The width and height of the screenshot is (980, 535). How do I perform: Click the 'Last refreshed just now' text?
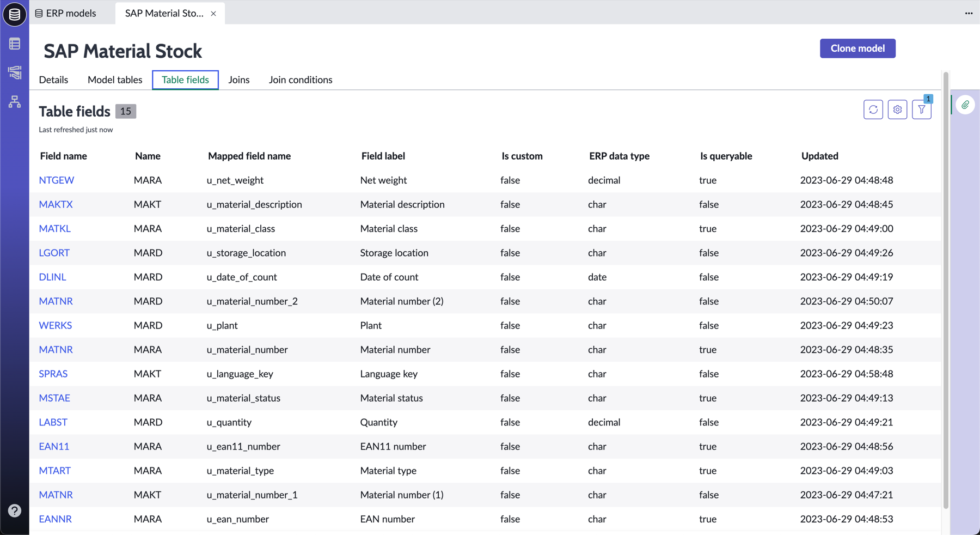coord(76,130)
